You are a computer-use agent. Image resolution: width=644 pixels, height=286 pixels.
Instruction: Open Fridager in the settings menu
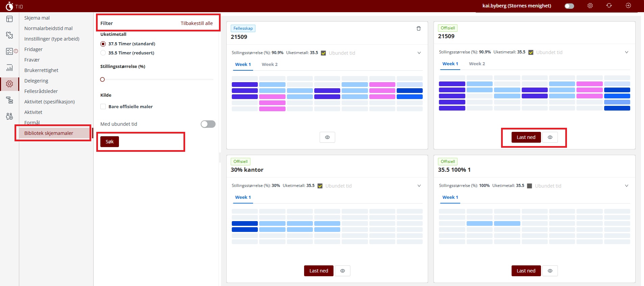click(x=33, y=49)
